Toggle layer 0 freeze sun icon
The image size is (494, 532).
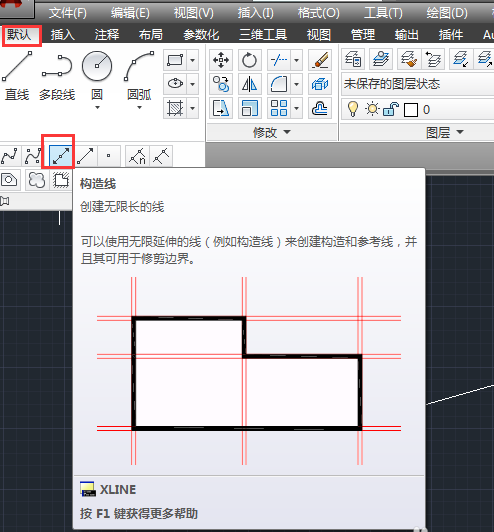[372, 109]
